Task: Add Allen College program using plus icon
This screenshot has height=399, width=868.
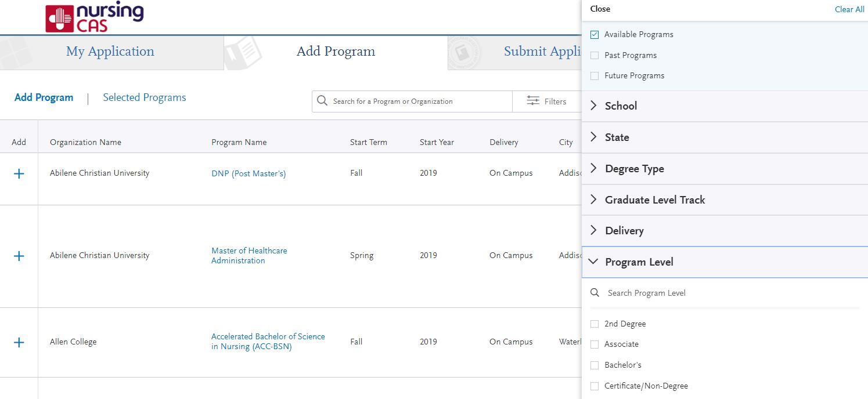Action: 19,342
